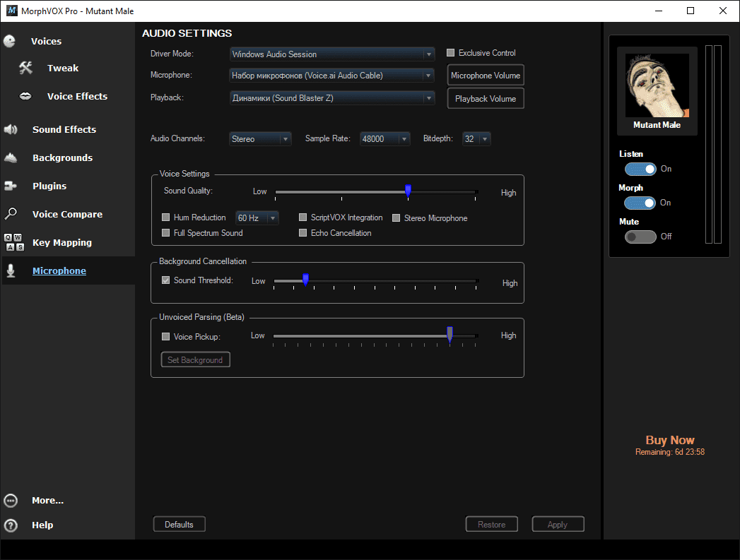
Task: Enable Echo Cancellation checkbox
Action: coord(303,232)
